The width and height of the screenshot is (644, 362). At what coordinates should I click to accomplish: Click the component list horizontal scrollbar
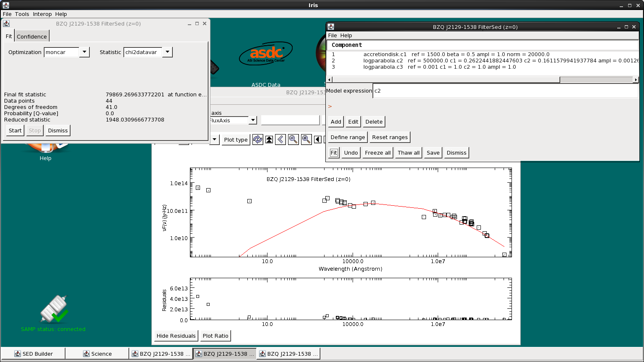click(483, 80)
